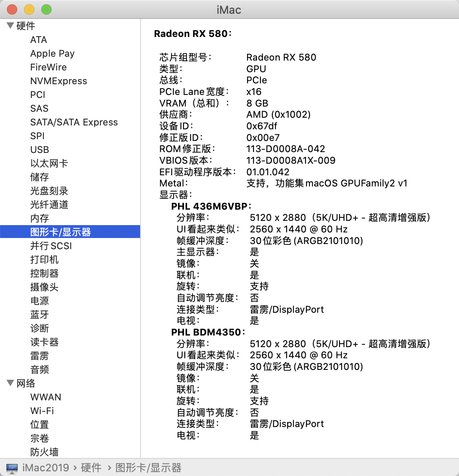
Task: Select 控制器 in the sidebar
Action: [x=44, y=273]
